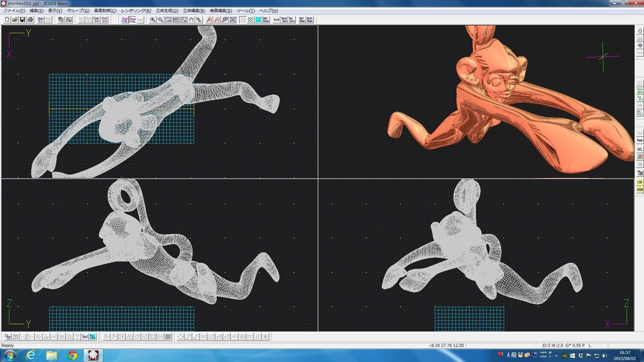Open the 表示(V) menu
The width and height of the screenshot is (644, 362).
pyautogui.click(x=55, y=11)
